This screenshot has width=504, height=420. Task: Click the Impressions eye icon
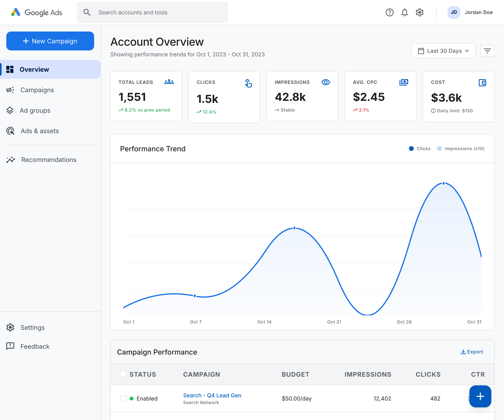click(x=325, y=82)
